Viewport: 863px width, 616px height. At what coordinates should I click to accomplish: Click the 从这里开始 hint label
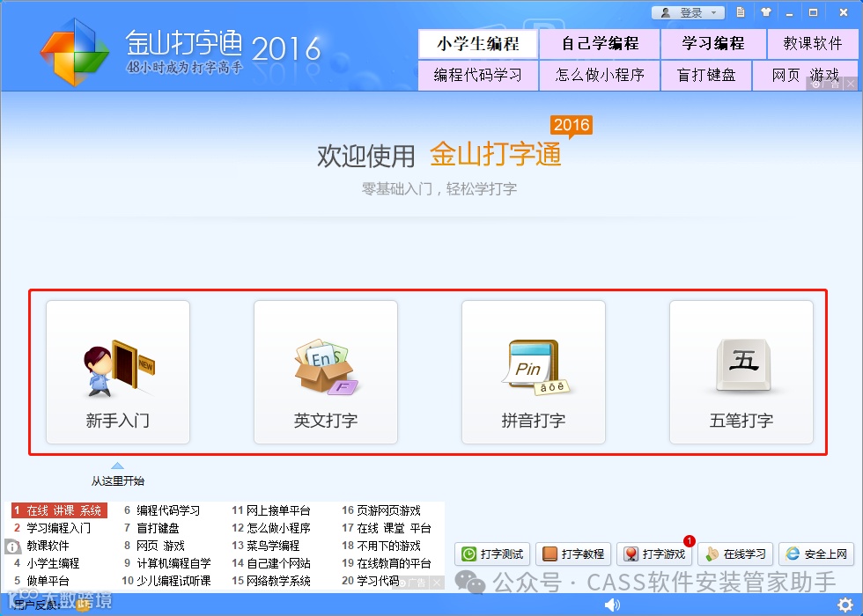118,480
